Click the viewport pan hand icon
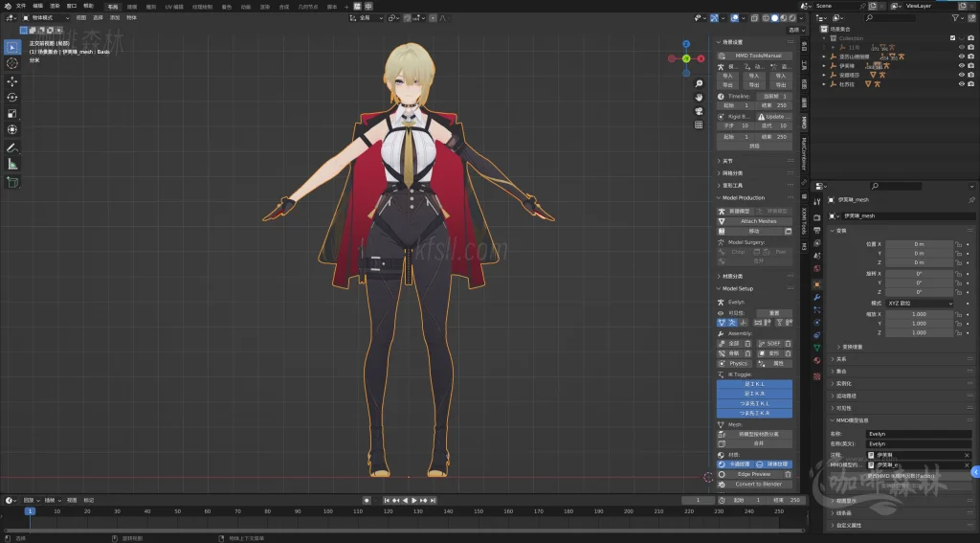Screen dimensions: 980x543 [x=699, y=98]
